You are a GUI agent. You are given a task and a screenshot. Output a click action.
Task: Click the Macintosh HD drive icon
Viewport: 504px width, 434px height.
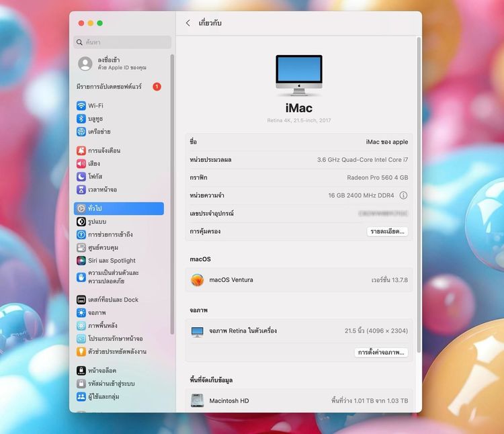pyautogui.click(x=197, y=400)
